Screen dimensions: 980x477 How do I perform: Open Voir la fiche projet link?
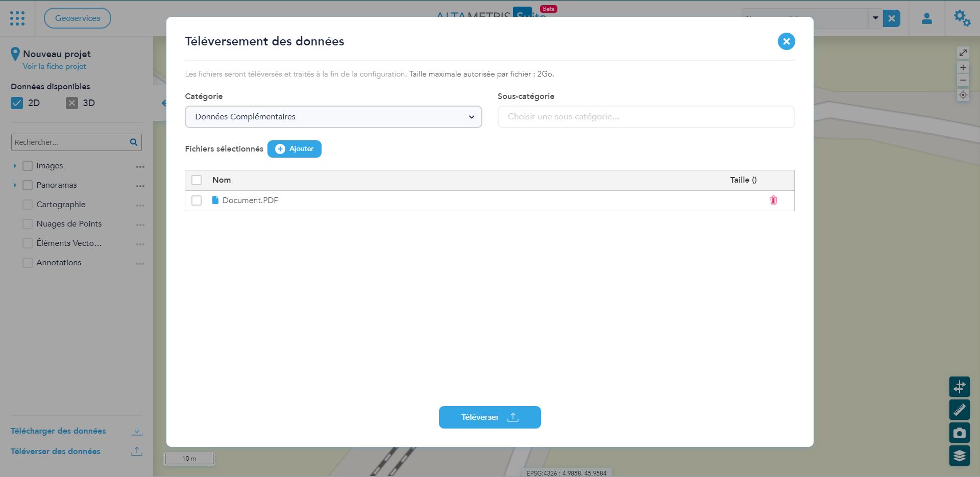55,66
